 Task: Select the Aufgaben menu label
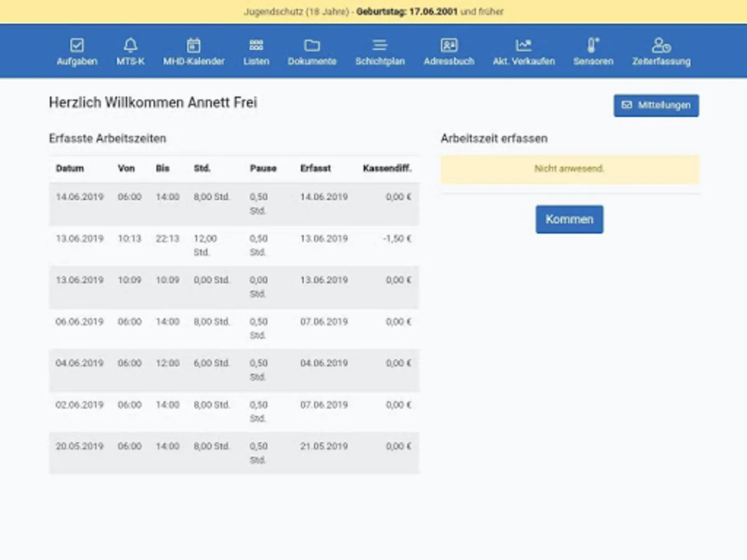tap(77, 62)
